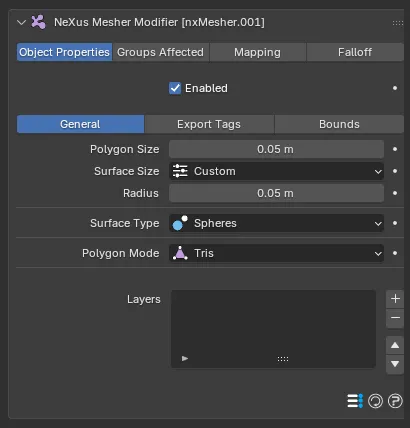Click the modifier title nxMesher.001 text

click(223, 22)
